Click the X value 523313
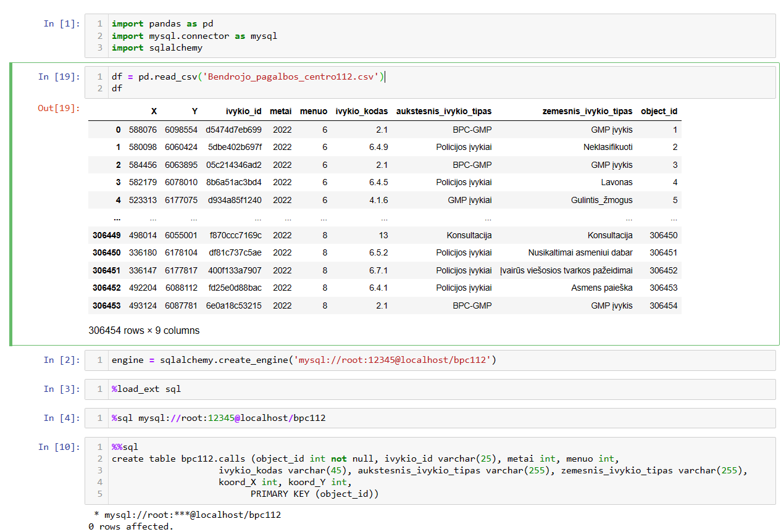The width and height of the screenshot is (781, 532). [x=143, y=200]
